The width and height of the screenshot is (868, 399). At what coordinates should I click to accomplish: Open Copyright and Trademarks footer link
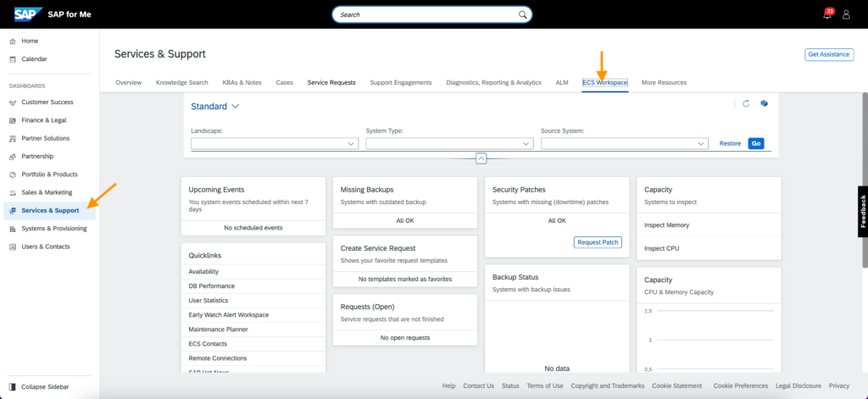(x=608, y=385)
